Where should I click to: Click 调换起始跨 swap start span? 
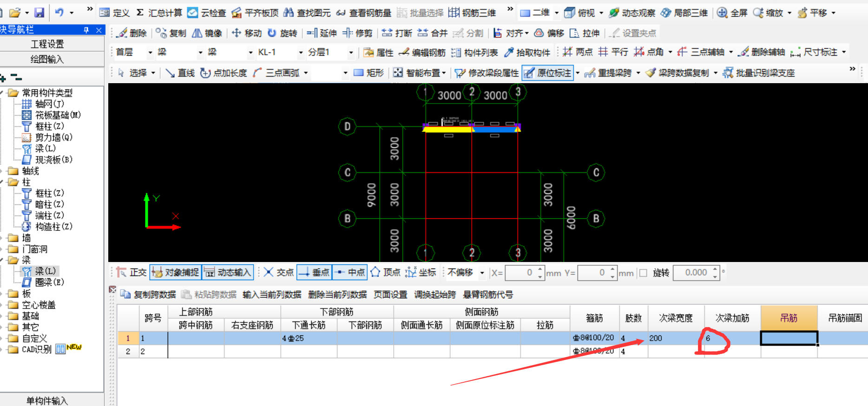tap(435, 295)
